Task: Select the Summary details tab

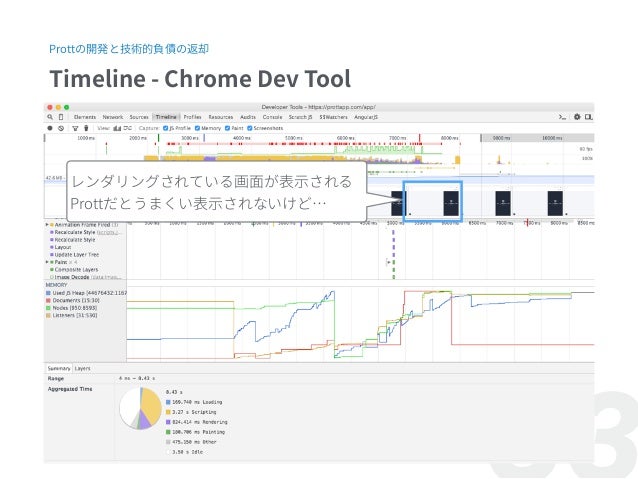Action: pyautogui.click(x=59, y=369)
